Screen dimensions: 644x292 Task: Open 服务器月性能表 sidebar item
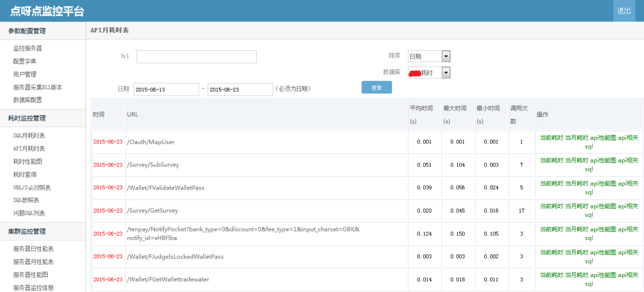click(x=33, y=262)
